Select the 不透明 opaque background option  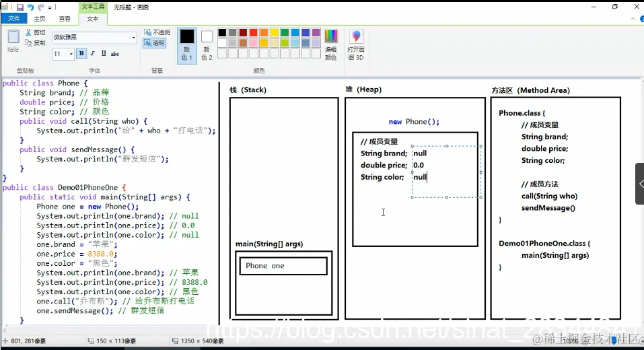[157, 32]
